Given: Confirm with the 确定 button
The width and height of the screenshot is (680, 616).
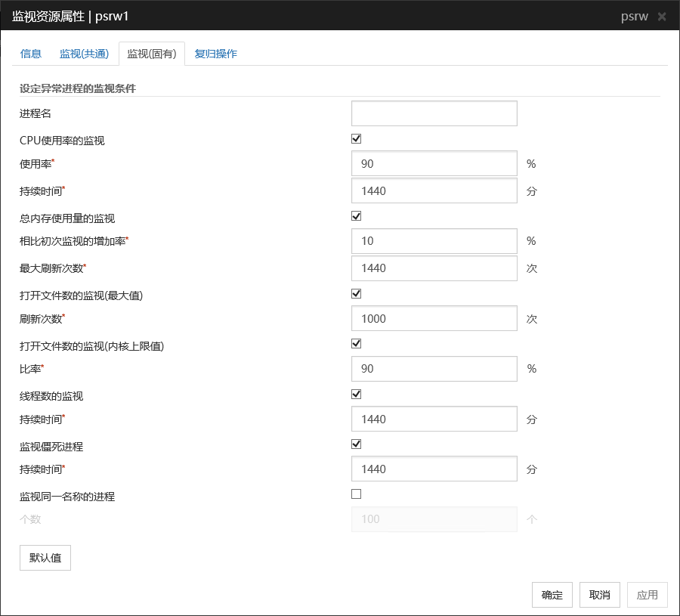Looking at the screenshot, I should [552, 595].
